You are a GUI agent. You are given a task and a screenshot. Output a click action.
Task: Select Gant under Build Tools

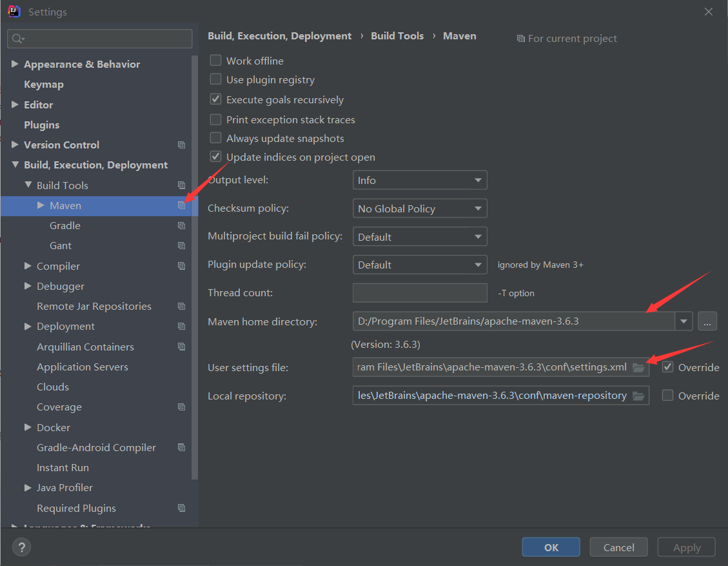click(61, 246)
